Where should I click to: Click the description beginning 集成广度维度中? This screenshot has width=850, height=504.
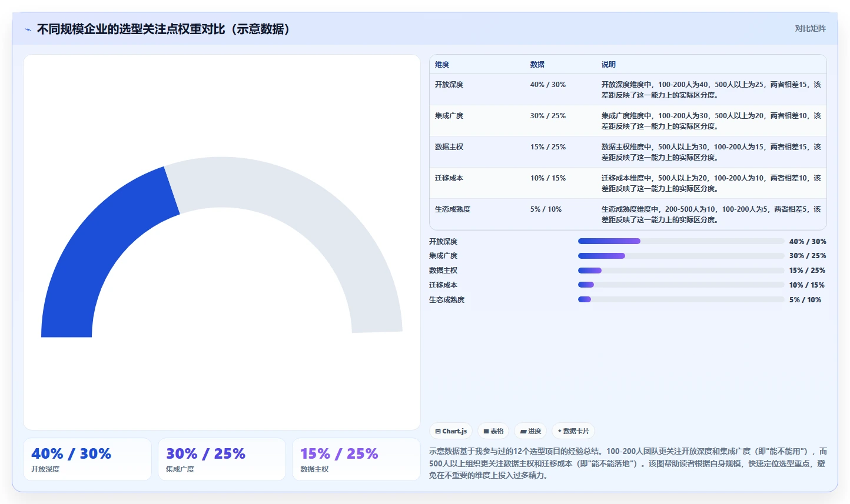tap(711, 121)
